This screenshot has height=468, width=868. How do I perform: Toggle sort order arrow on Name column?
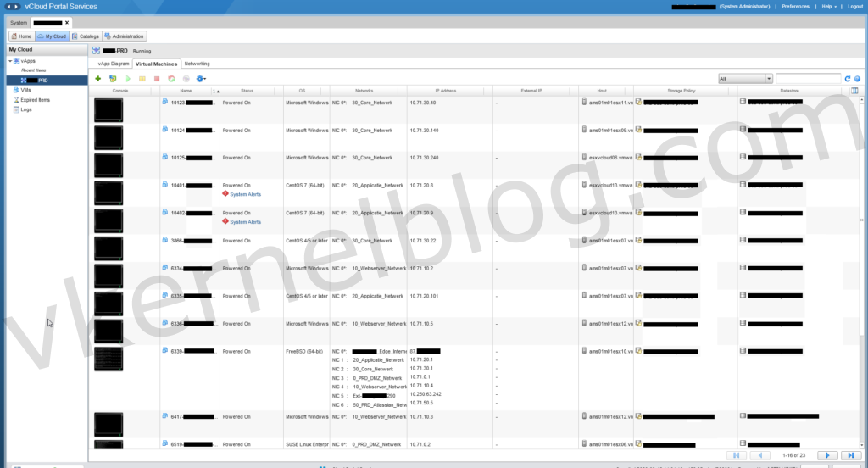coord(216,91)
